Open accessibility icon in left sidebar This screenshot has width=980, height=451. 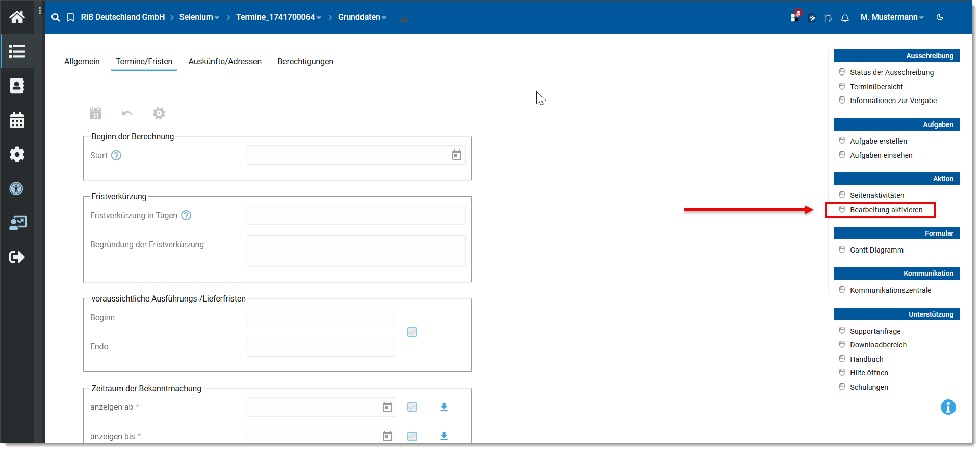[17, 189]
